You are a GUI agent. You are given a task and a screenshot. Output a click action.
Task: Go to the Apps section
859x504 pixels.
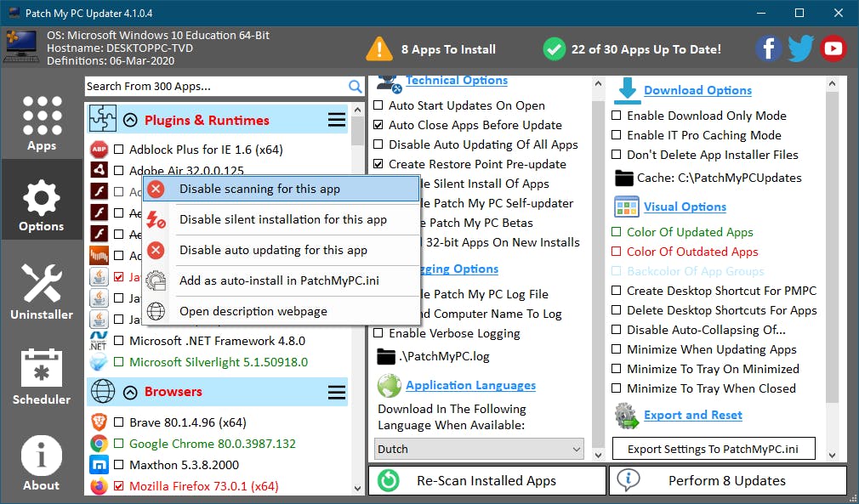coord(42,124)
